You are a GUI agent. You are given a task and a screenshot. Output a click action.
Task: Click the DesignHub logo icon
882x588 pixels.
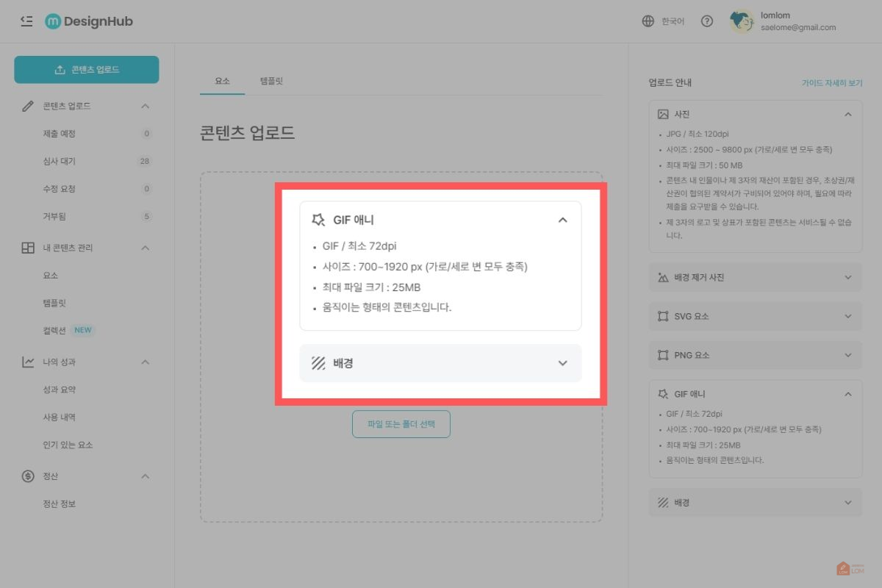coord(52,21)
